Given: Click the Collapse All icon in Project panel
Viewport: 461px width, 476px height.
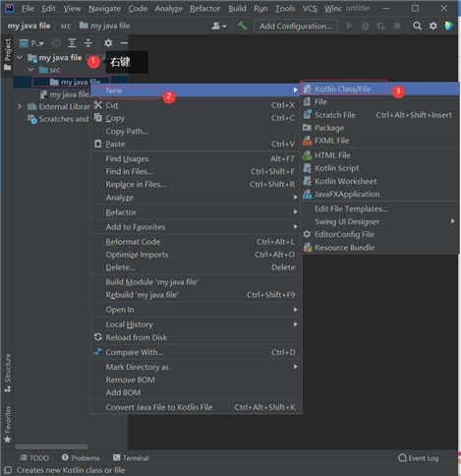Looking at the screenshot, I should coord(88,43).
